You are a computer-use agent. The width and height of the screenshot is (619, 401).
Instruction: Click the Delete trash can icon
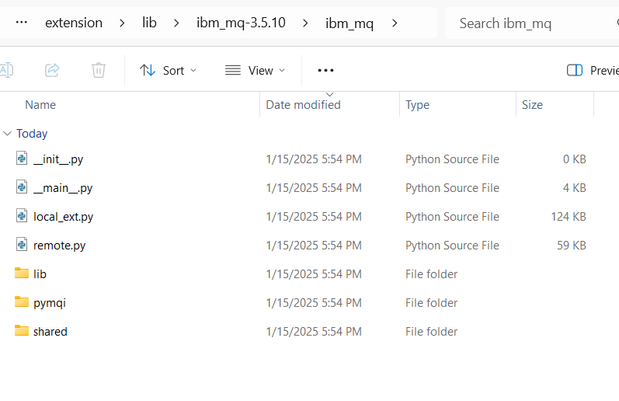click(98, 70)
